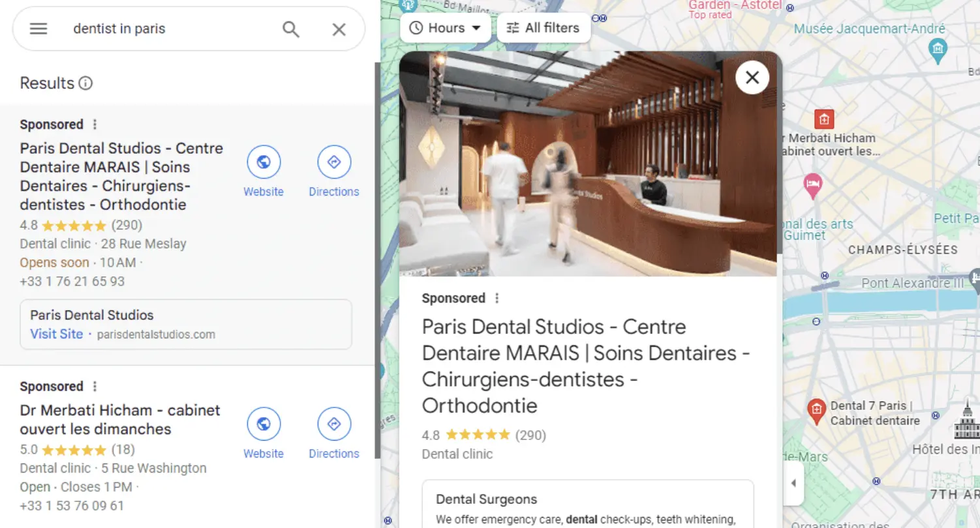Click the magnifying glass search icon

[x=291, y=29]
